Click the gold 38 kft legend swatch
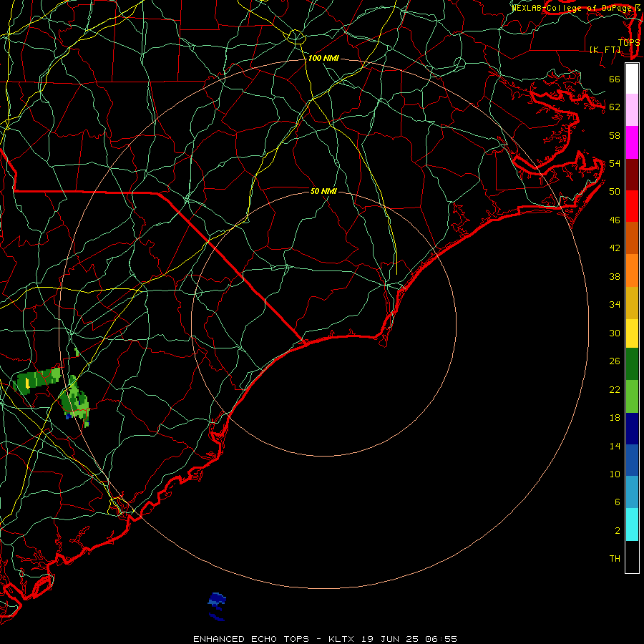Screen dimensions: 644x644 click(x=632, y=303)
